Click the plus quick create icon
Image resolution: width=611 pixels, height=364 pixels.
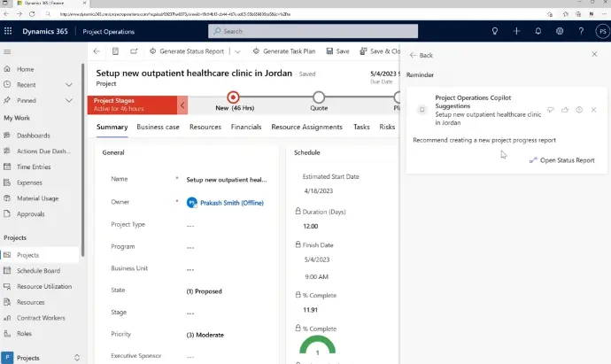pos(516,31)
